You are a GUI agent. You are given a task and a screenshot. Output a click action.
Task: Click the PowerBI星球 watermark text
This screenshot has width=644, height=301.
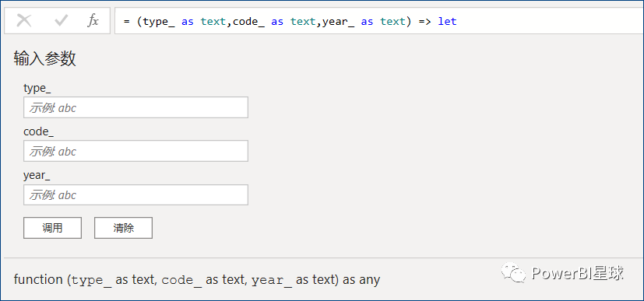[577, 273]
